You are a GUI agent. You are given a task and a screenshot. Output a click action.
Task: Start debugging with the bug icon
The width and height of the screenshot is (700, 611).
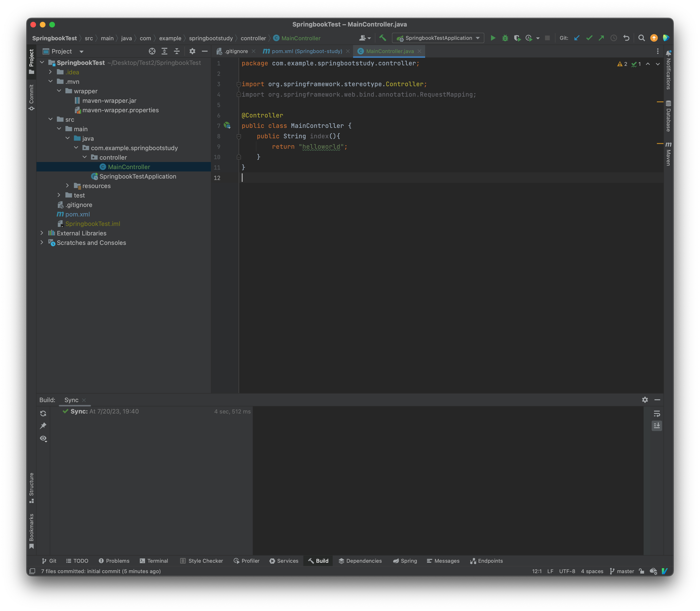click(505, 38)
